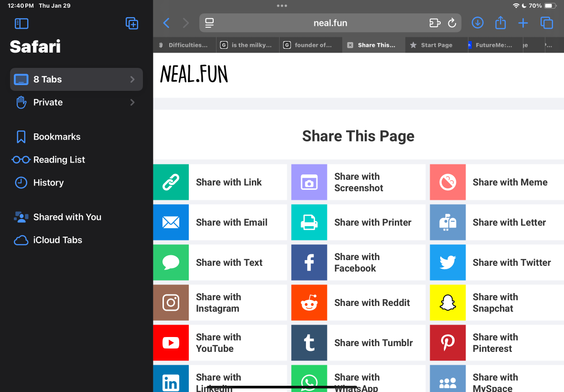Go forward with the forward arrow

[x=185, y=23]
